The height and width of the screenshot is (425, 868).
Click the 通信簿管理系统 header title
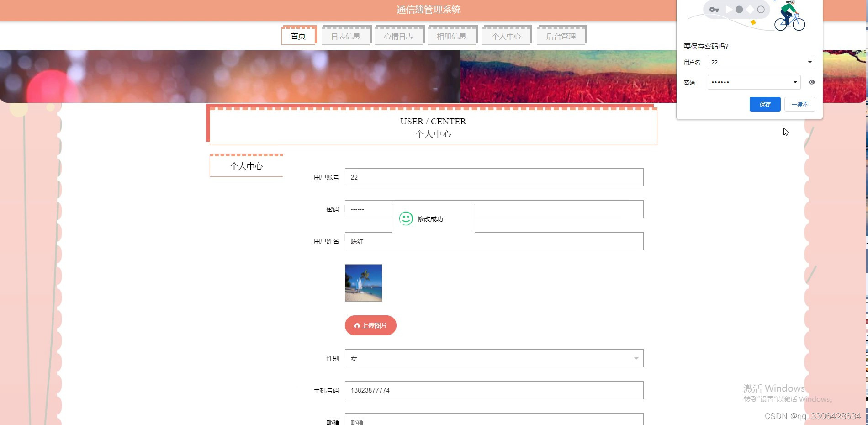pos(429,10)
